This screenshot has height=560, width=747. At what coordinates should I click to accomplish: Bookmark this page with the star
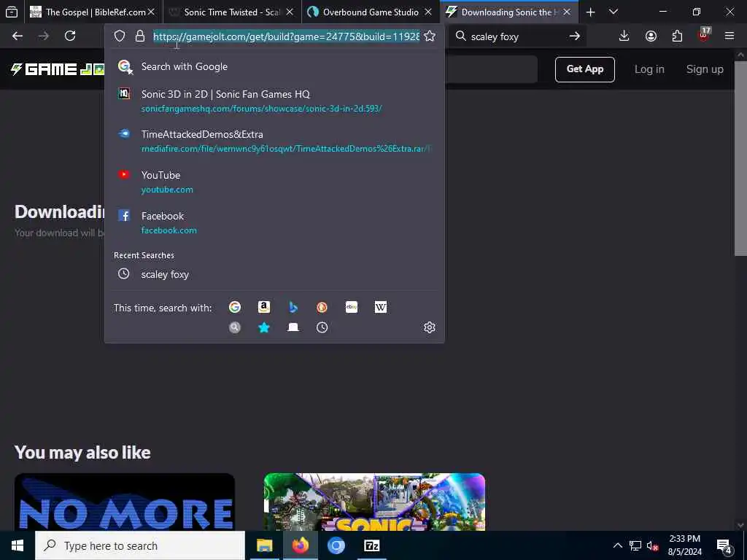[429, 36]
